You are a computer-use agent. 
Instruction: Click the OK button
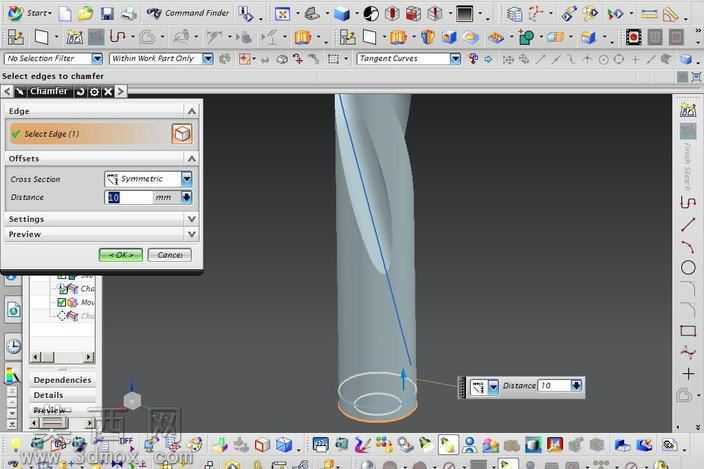(x=121, y=255)
